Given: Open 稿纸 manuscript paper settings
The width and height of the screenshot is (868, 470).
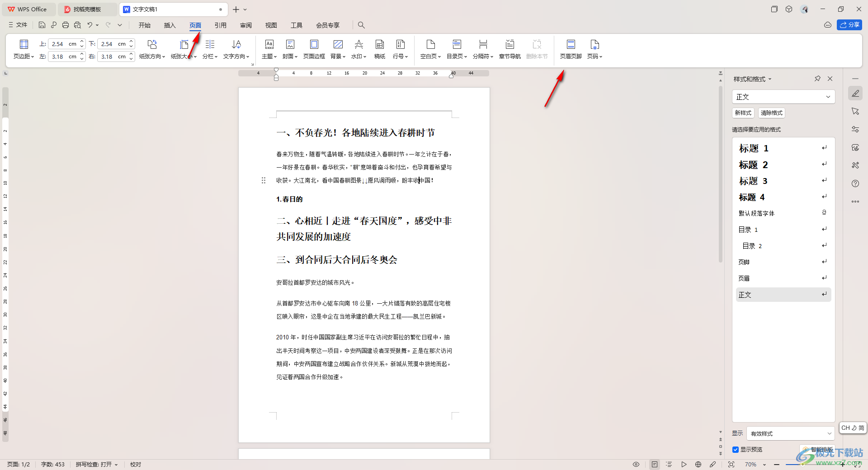Looking at the screenshot, I should click(380, 49).
